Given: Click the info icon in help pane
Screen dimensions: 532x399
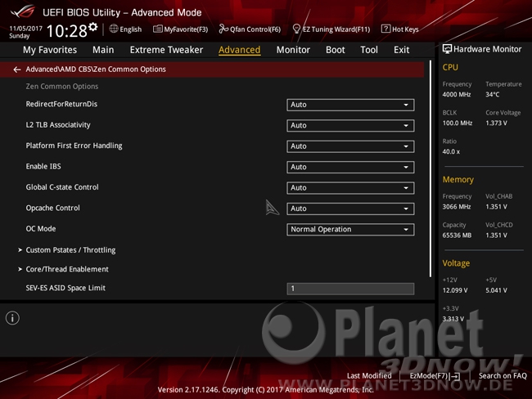Looking at the screenshot, I should tap(12, 318).
